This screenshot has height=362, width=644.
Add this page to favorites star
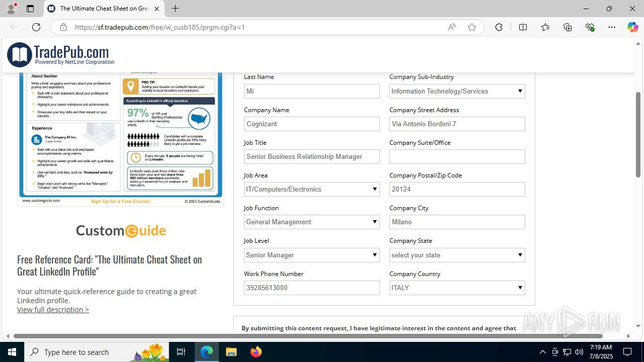coord(472,27)
